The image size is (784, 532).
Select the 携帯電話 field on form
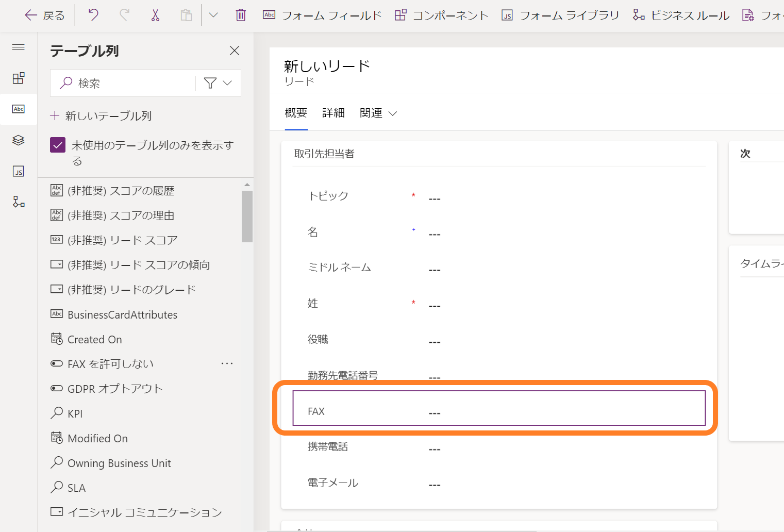point(499,447)
